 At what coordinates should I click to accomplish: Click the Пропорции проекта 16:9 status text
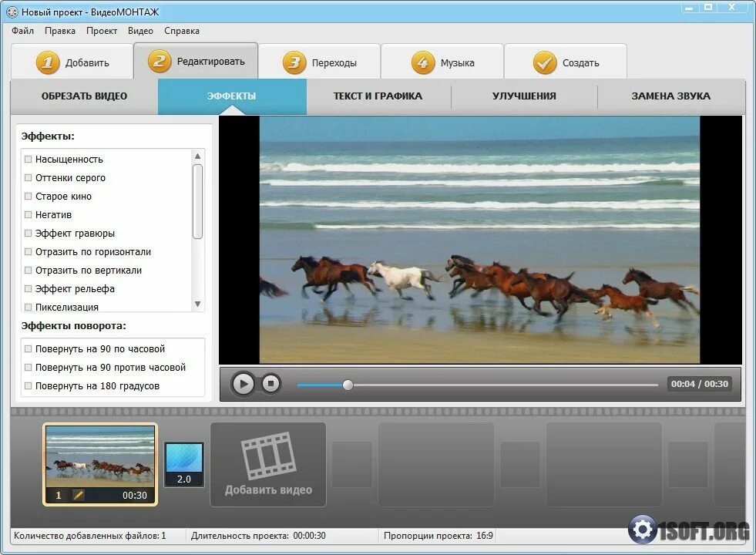point(438,536)
